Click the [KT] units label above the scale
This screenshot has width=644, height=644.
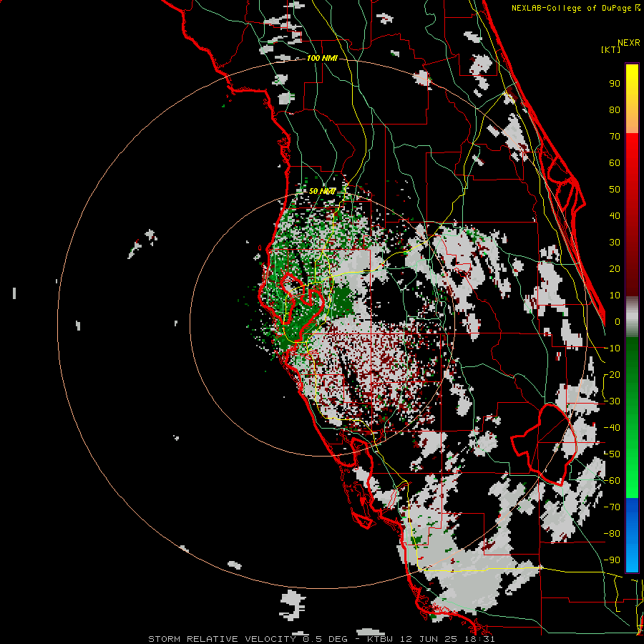pyautogui.click(x=611, y=49)
